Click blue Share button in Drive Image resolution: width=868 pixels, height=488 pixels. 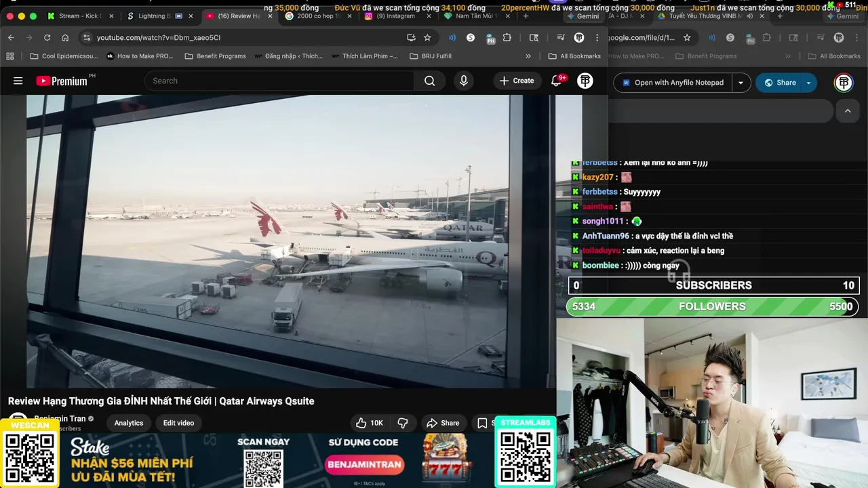[x=779, y=83]
